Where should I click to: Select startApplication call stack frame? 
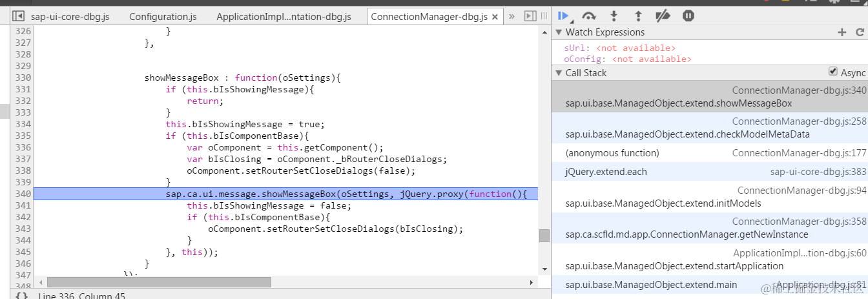click(709, 260)
